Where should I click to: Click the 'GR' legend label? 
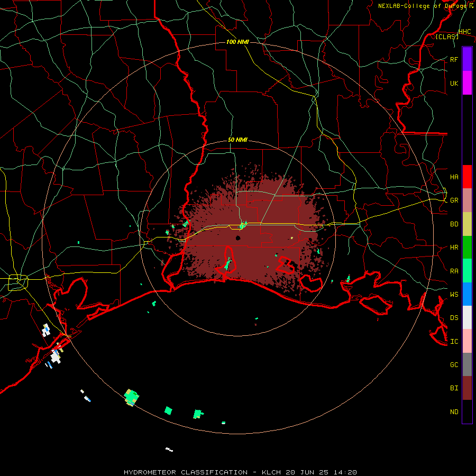tap(454, 200)
